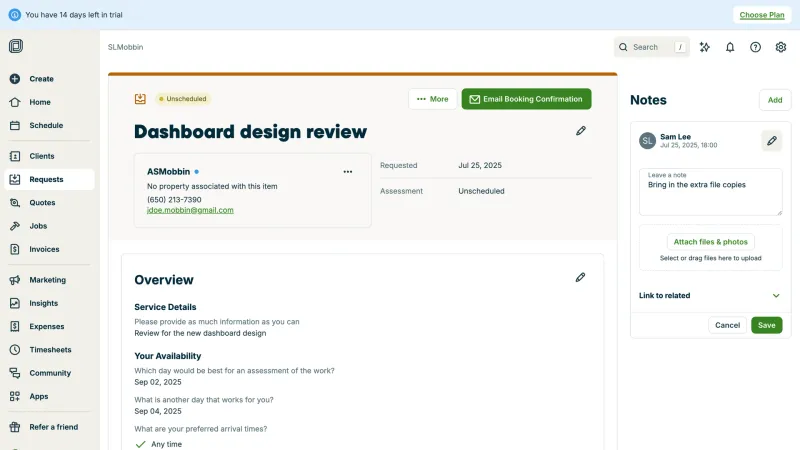Go to Home in the sidebar

49,102
